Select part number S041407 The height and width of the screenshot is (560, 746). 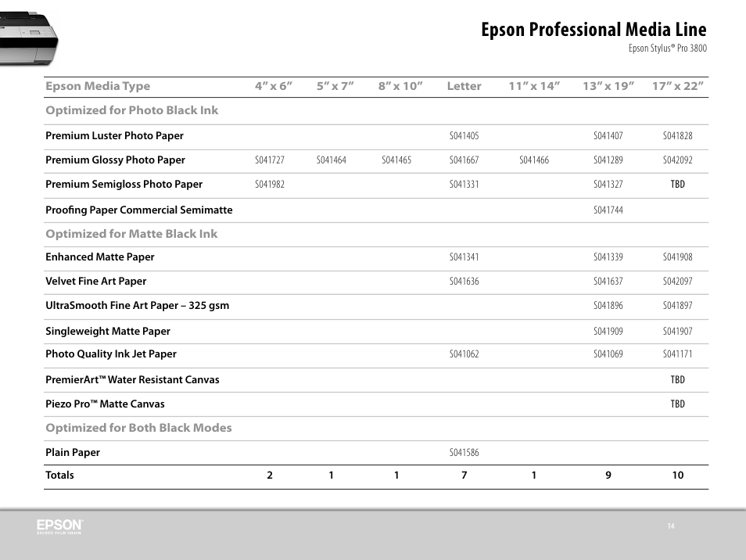pyautogui.click(x=608, y=135)
